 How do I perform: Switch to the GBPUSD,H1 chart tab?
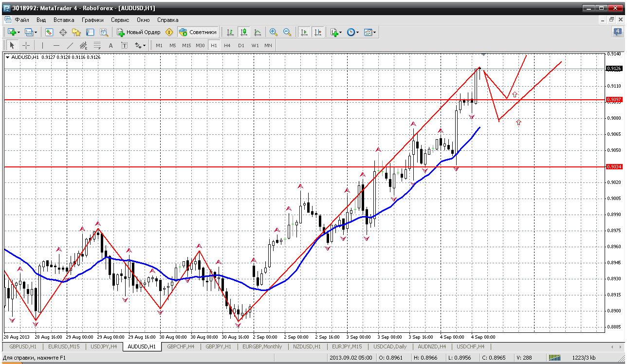click(22, 346)
